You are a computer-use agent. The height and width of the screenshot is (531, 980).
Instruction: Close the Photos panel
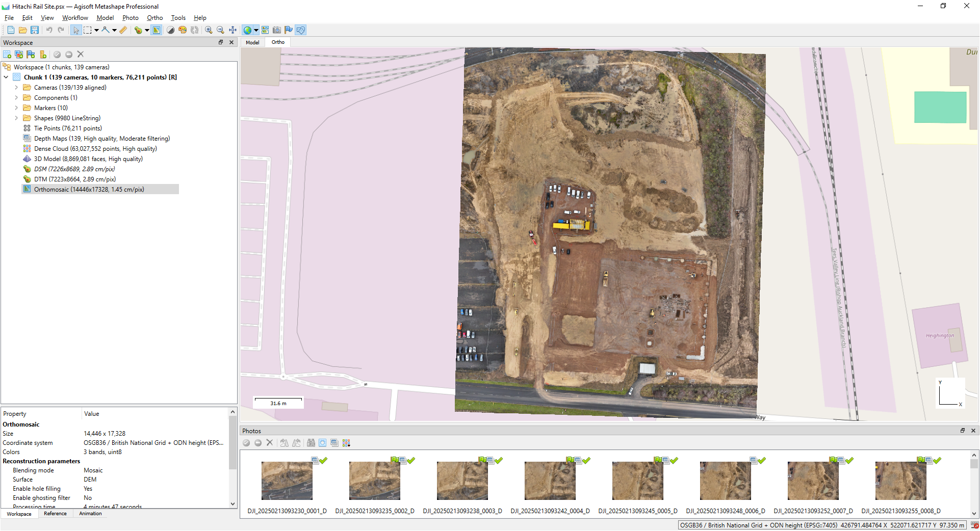tap(973, 431)
